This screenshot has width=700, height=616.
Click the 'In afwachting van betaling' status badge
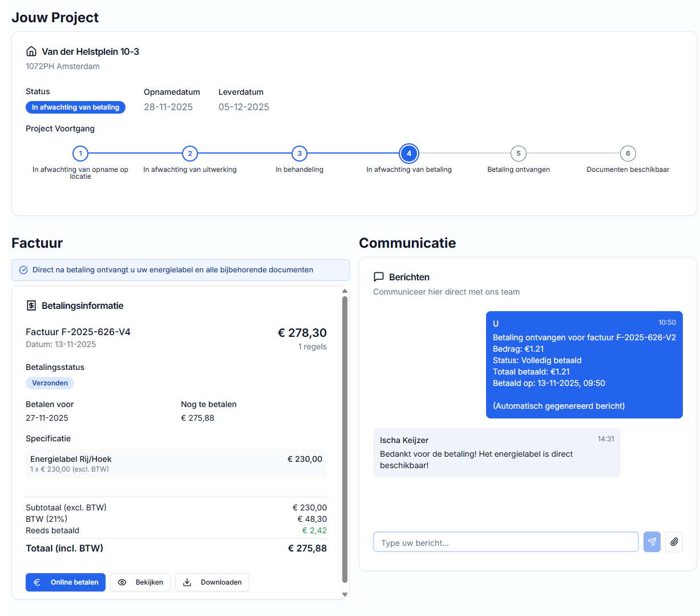[75, 107]
